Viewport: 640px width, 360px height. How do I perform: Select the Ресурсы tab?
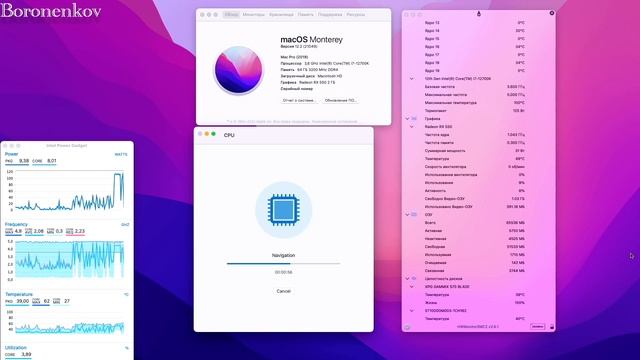point(356,14)
